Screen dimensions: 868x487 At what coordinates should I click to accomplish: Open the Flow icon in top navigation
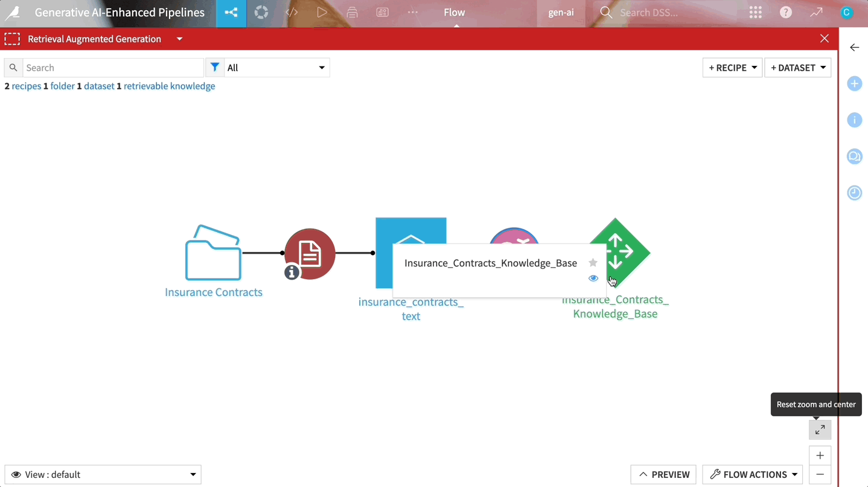[231, 13]
